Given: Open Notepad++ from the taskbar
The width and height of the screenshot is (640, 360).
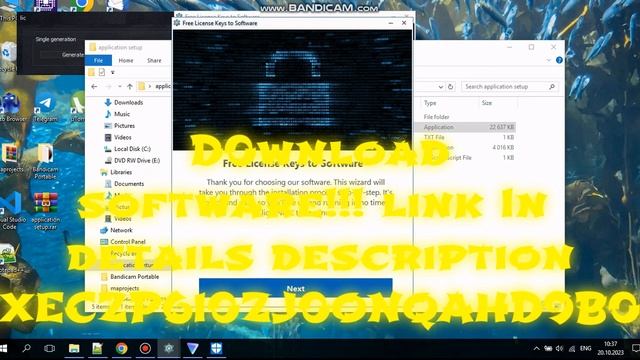Looking at the screenshot, I should [x=97, y=349].
